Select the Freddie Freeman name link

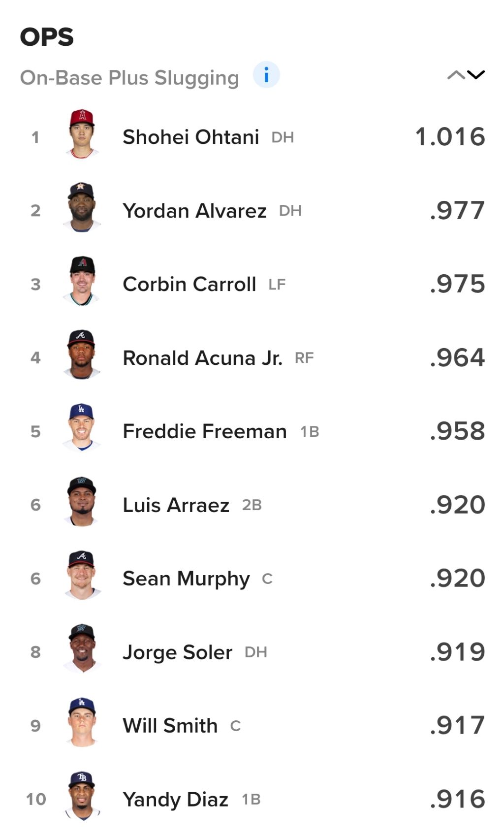pos(204,431)
